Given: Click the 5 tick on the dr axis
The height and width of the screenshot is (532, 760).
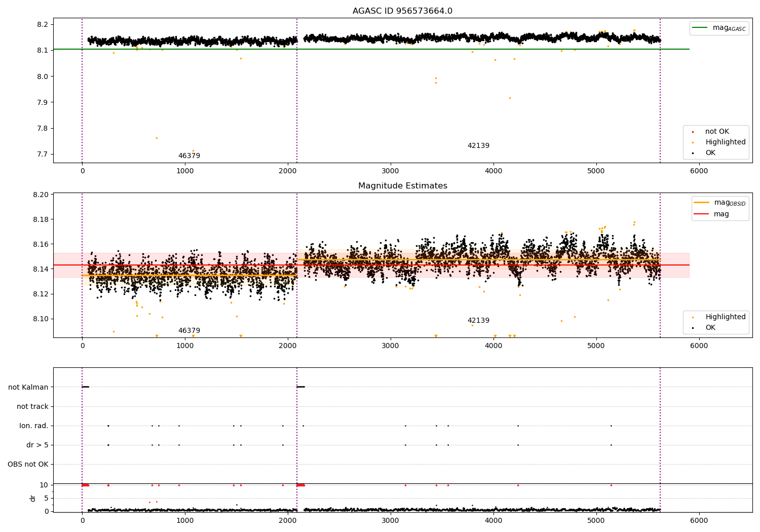Looking at the screenshot, I should click(46, 499).
